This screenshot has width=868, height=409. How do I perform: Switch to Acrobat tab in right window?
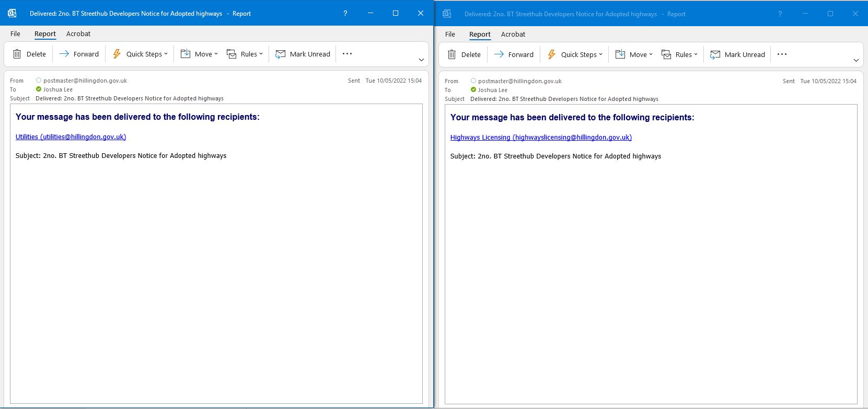[x=513, y=34]
